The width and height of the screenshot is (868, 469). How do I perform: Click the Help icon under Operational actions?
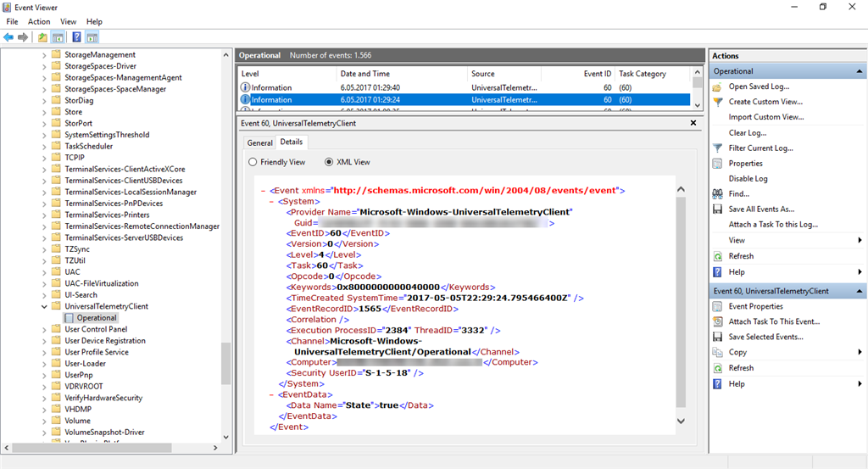[x=717, y=272]
